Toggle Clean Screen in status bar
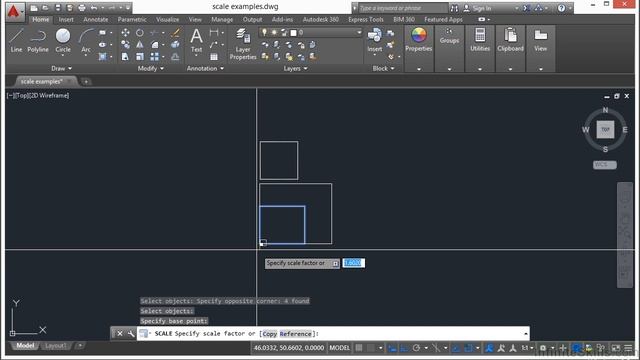 [616, 348]
